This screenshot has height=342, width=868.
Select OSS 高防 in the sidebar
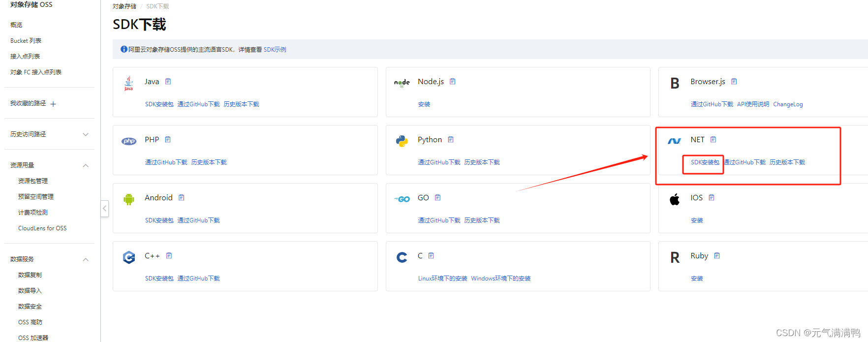pos(30,322)
